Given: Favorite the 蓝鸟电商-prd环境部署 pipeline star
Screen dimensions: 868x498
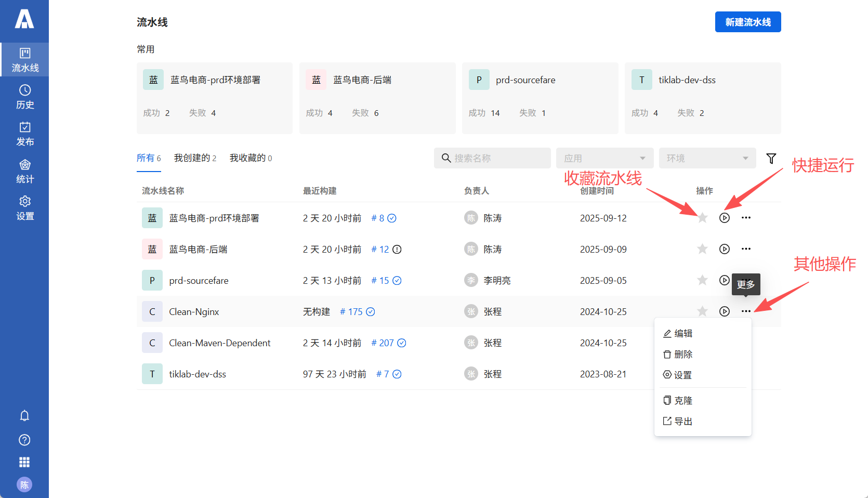Looking at the screenshot, I should click(702, 218).
